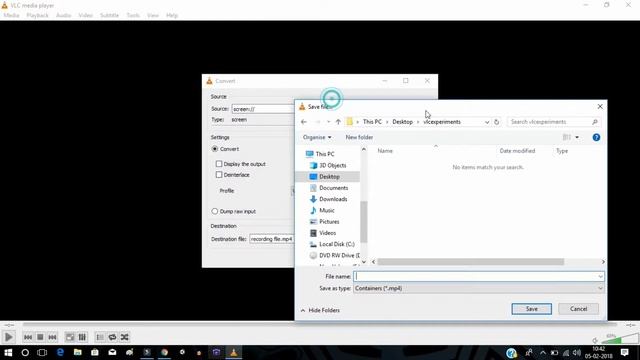Adjust the VLC volume slider
Screen dimensions: 640x360
pos(619,339)
